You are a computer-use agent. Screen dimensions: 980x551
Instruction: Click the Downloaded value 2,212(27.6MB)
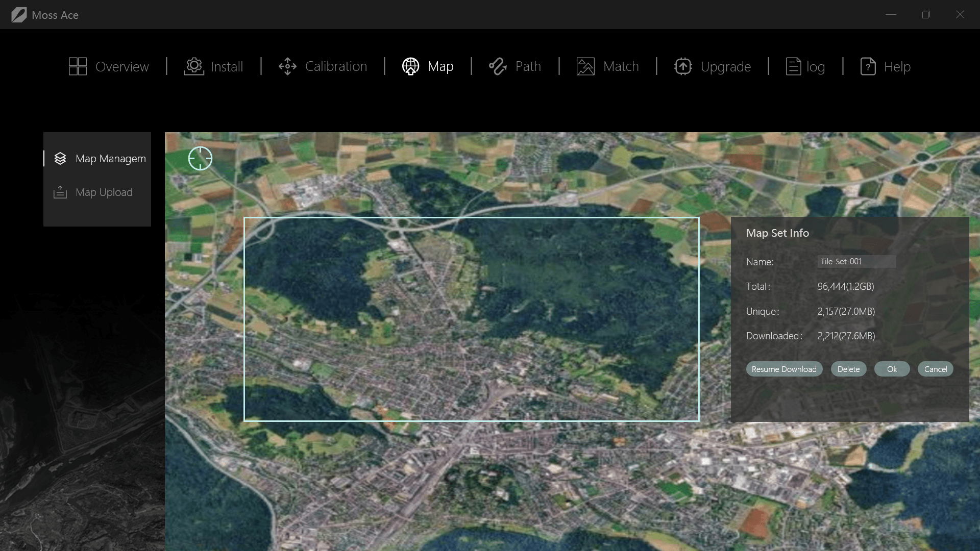click(846, 336)
